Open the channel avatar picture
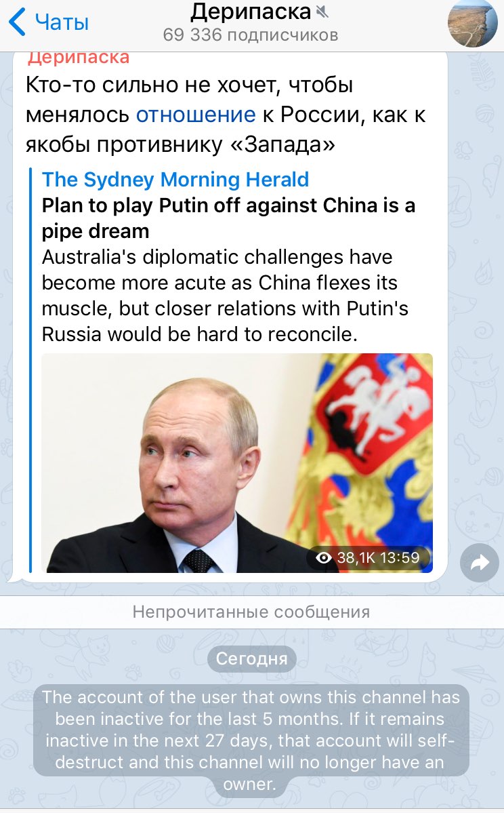The image size is (504, 813). point(472,22)
